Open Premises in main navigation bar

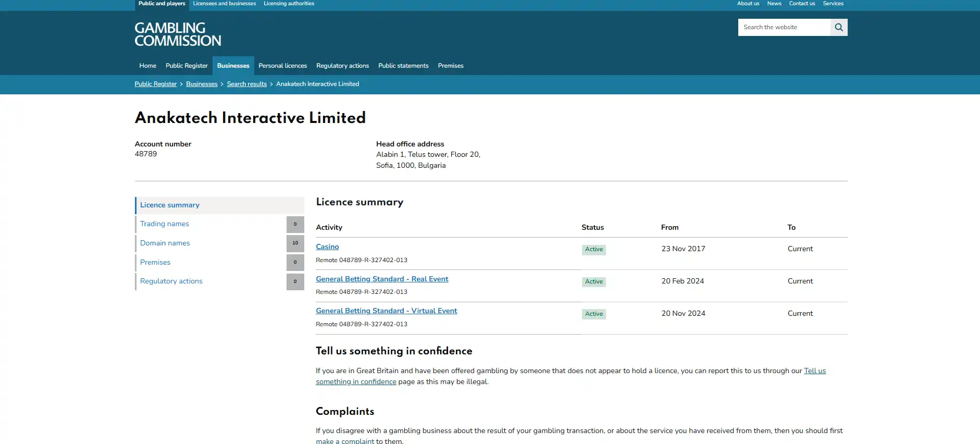451,66
